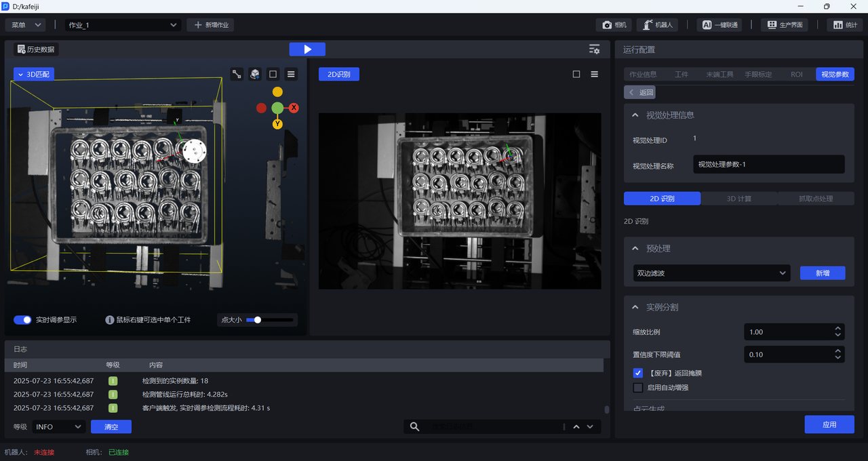Click the 3D cube view icon
This screenshot has width=868, height=461.
[255, 75]
